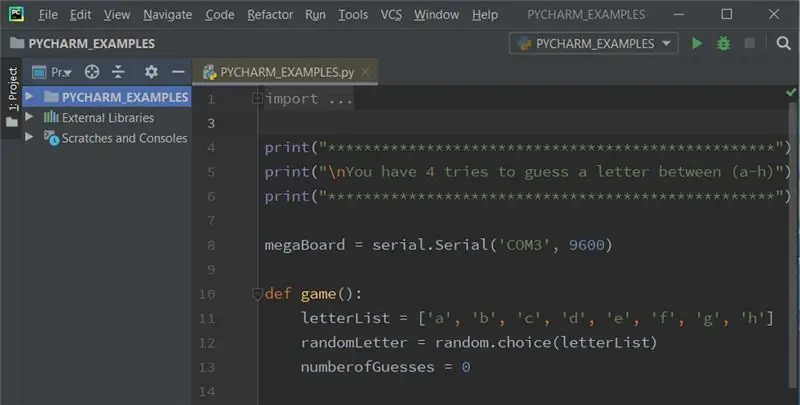
Task: Select the PYCHARM_EXAMPLES.py editor tab
Action: pyautogui.click(x=285, y=72)
